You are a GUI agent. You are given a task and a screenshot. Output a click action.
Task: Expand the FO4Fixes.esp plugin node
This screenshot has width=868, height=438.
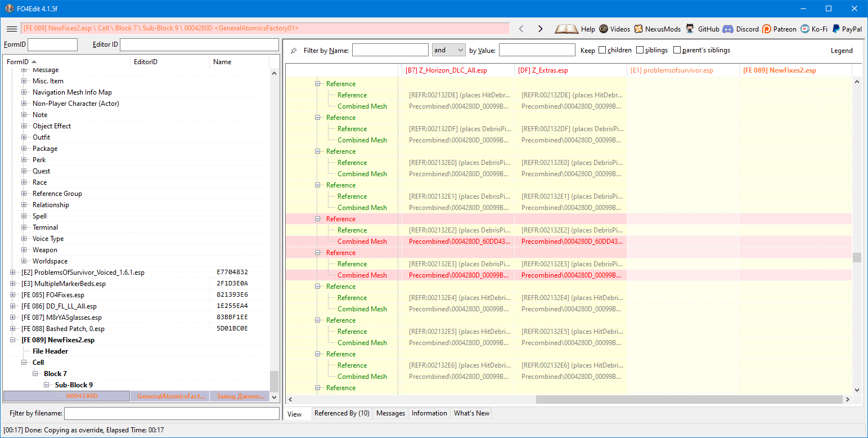coord(13,295)
